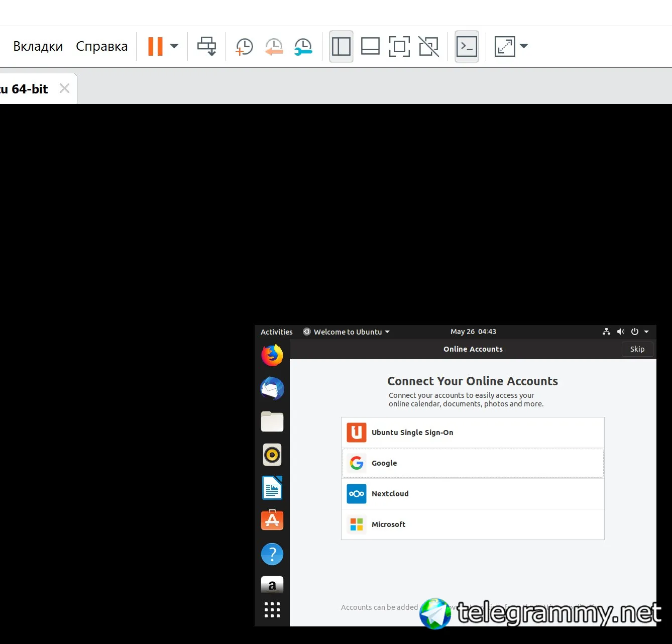Screen dimensions: 672x644
Task: Launch Amazon from the dock
Action: click(x=272, y=585)
